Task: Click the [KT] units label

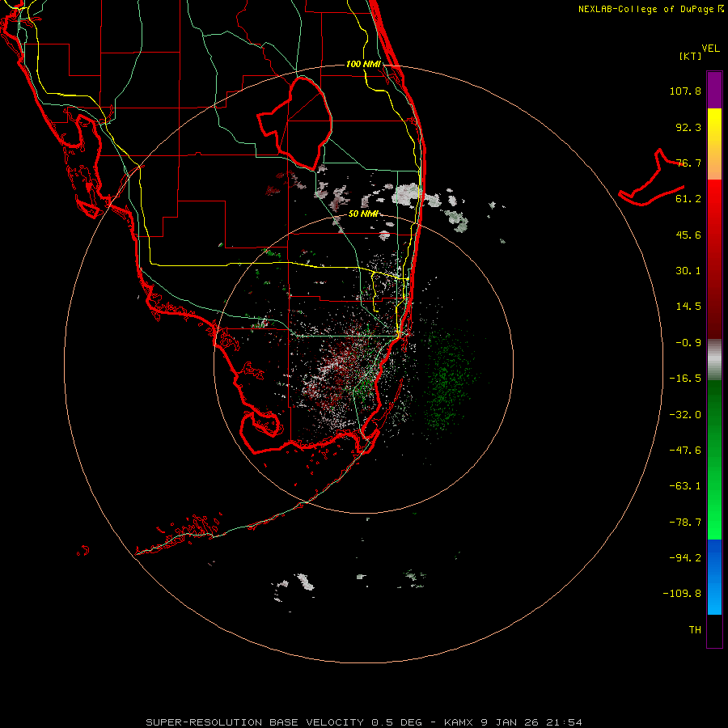Action: 691,56
